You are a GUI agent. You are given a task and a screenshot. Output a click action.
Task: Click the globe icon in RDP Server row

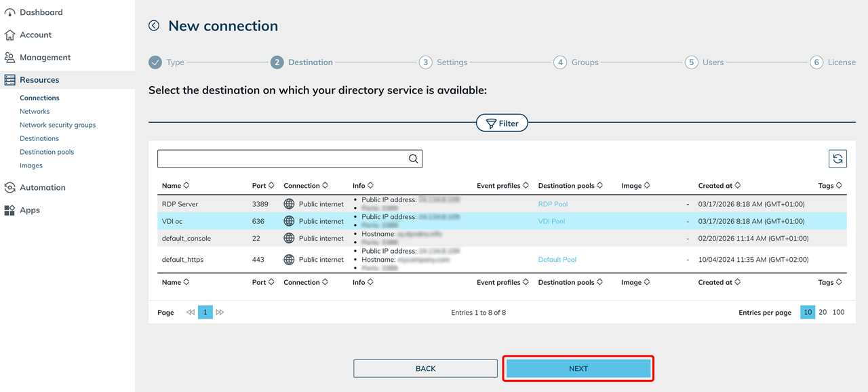289,204
